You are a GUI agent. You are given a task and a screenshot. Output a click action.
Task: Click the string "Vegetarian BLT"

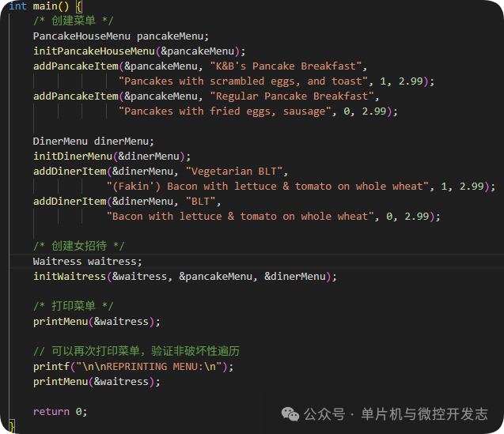coord(234,172)
